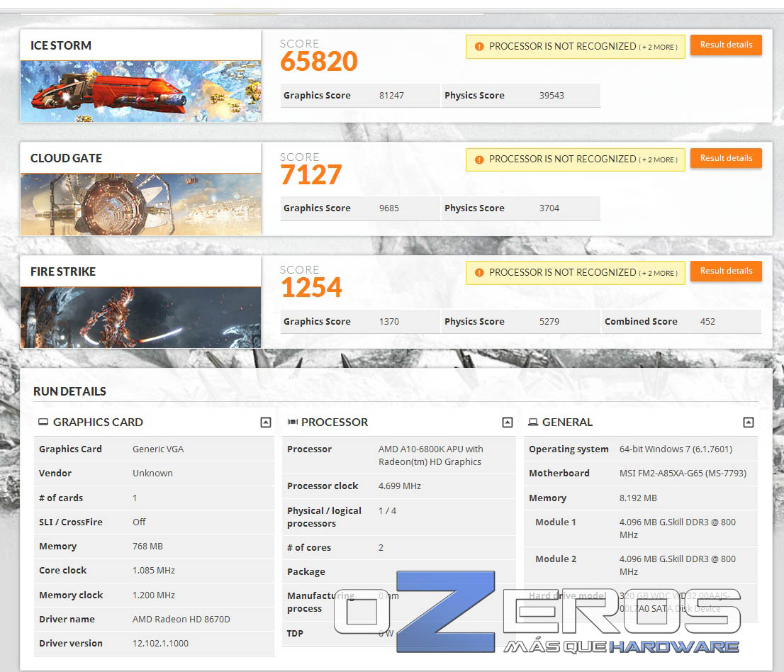Click the CLOUD GATE title

(66, 159)
